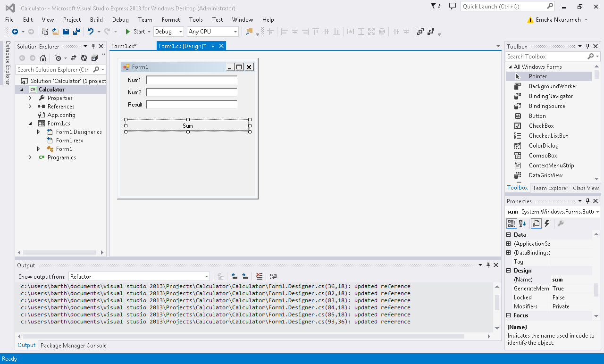Open the Database Explorer side tab
Screen dimensions: 604x364
[8, 63]
